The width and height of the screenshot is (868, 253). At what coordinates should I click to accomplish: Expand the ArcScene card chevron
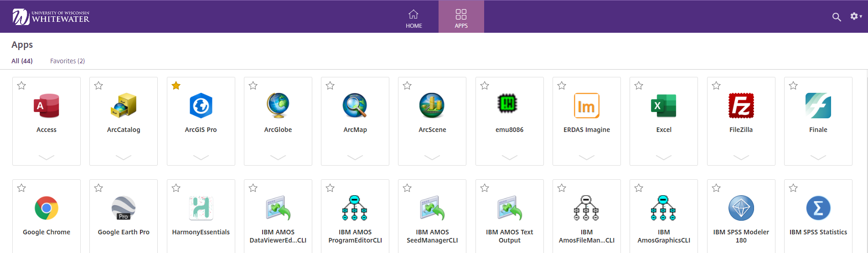point(432,157)
